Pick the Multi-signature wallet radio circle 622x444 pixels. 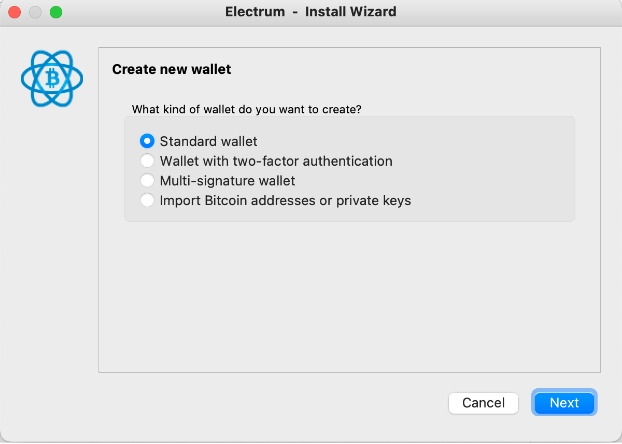(147, 181)
